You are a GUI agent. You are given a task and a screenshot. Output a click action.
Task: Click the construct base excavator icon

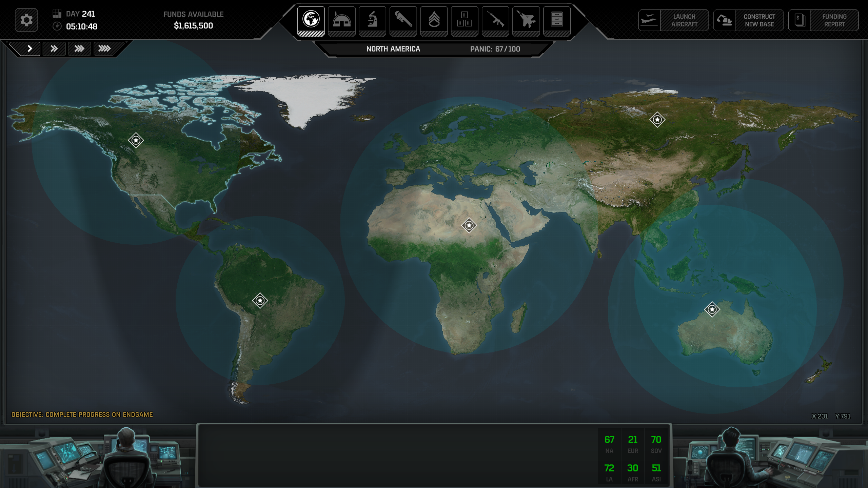725,20
